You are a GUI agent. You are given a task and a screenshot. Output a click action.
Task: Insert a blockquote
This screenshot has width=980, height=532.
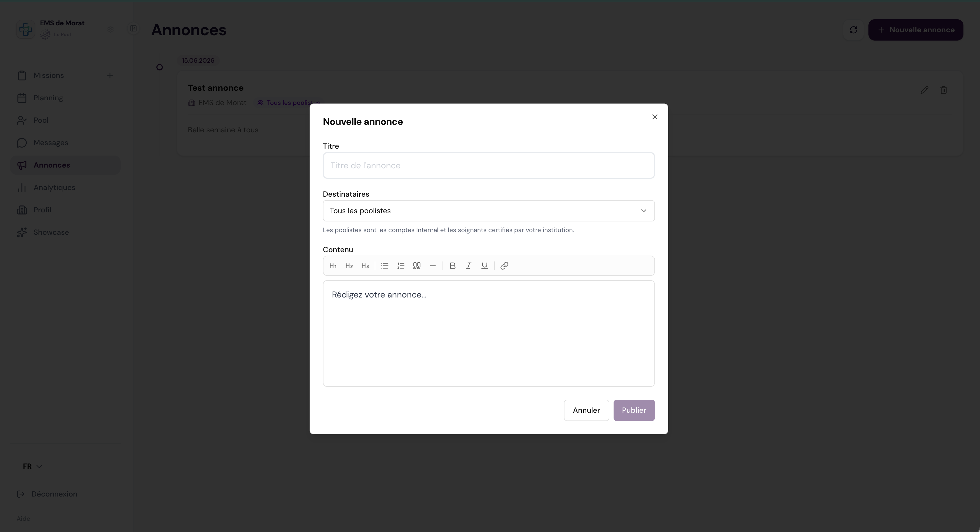tap(417, 266)
